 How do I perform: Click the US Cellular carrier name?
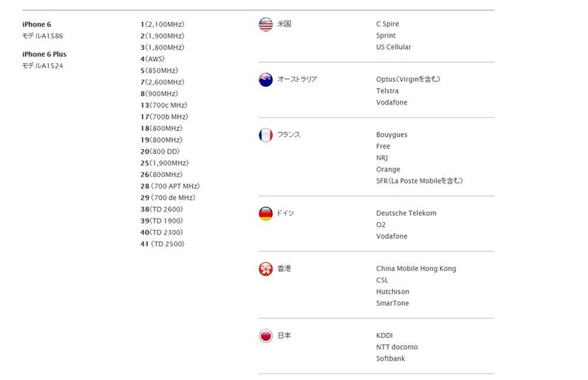(394, 47)
